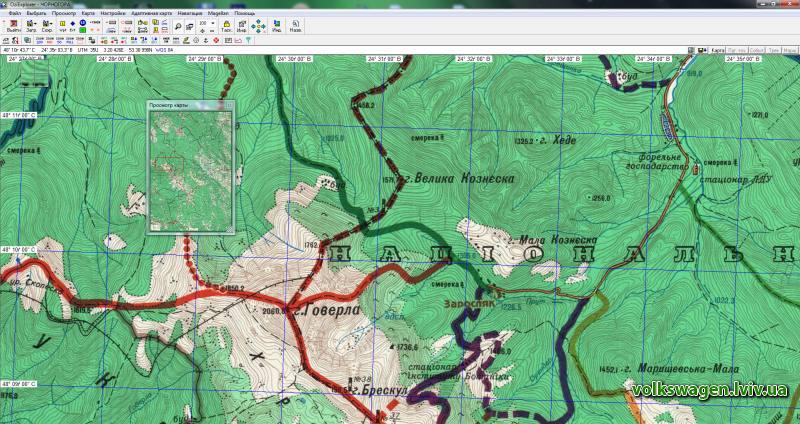Screen dimensions: 800x424
Task: Click the Zoom 200 preset icon
Action: click(x=40, y=40)
